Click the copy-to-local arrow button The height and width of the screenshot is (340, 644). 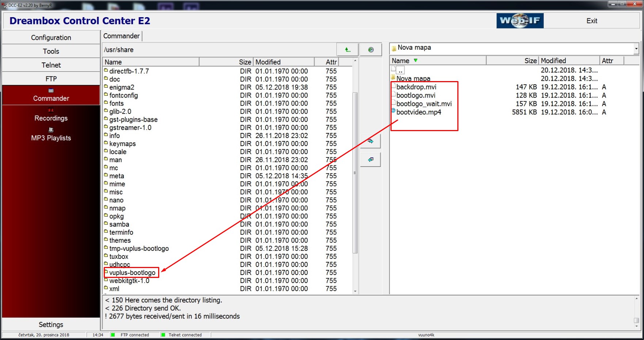click(370, 141)
